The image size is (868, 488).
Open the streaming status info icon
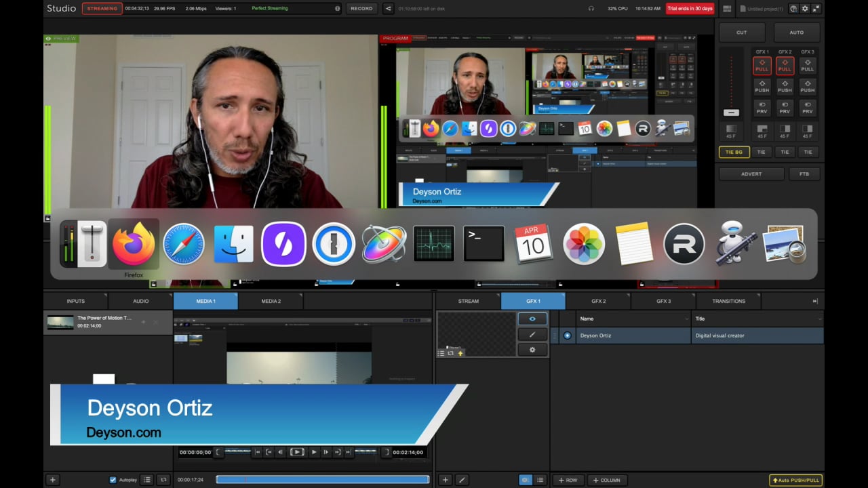[338, 9]
